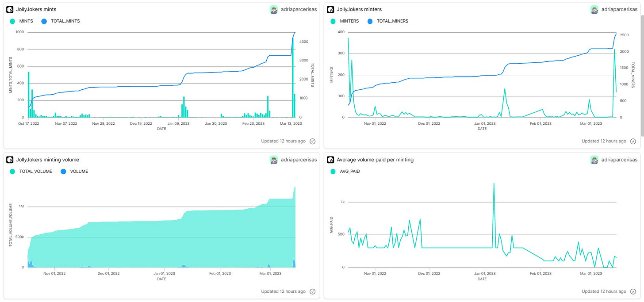644x302 pixels.
Task: Open adriaparcerisas profile from JollyJokers mints card
Action: (x=299, y=9)
